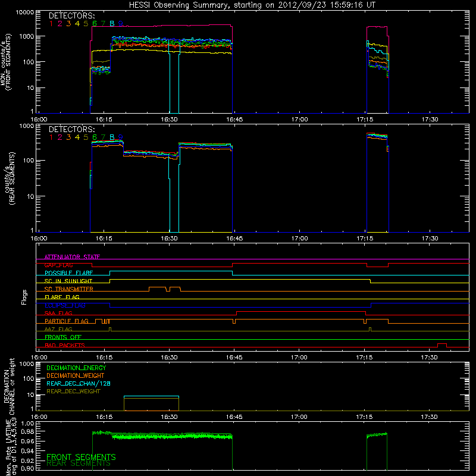Click 17:00 tick below the decimation plot
This screenshot has height=476, width=476.
[x=299, y=417]
